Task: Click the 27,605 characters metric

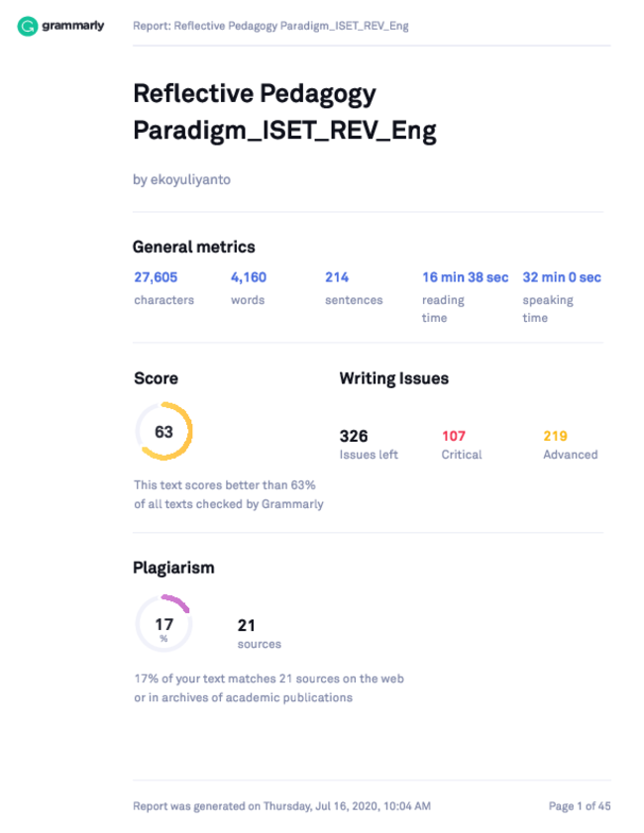Action: (156, 277)
